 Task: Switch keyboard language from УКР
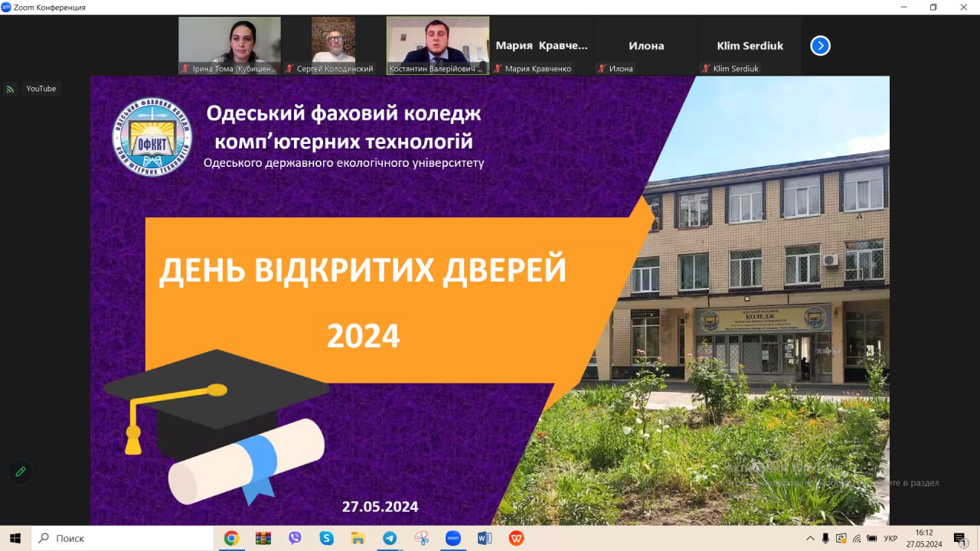pos(890,538)
